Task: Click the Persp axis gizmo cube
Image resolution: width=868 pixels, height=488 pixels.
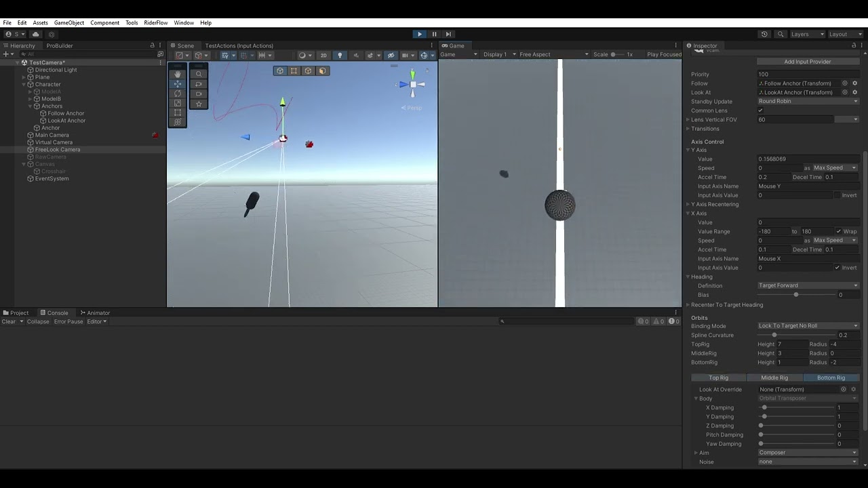Action: [x=412, y=83]
